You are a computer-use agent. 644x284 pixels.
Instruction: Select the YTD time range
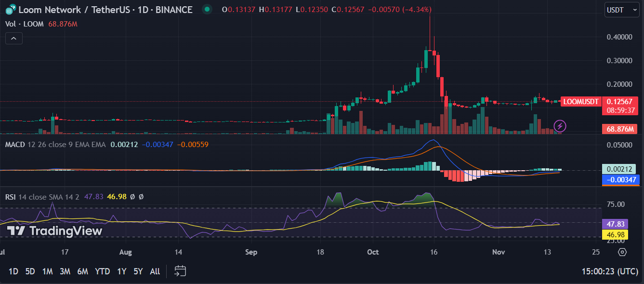(x=102, y=271)
